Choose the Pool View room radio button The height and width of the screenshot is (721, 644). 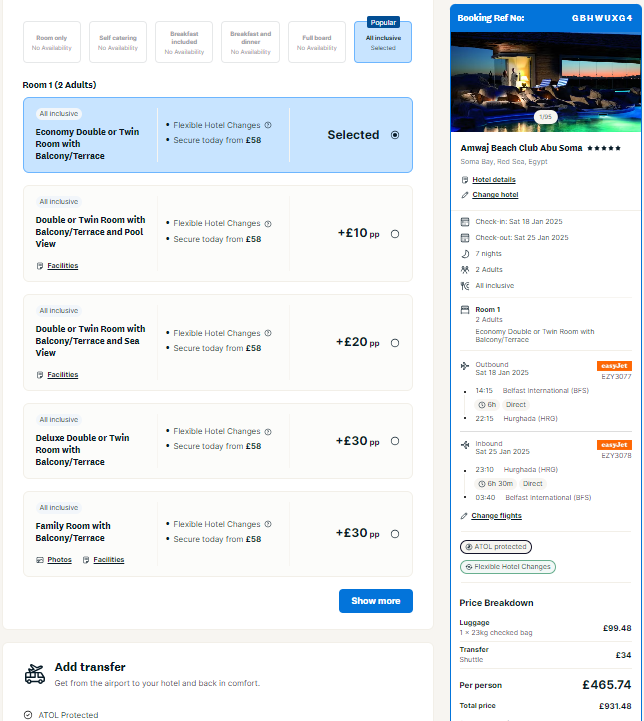[x=395, y=234]
